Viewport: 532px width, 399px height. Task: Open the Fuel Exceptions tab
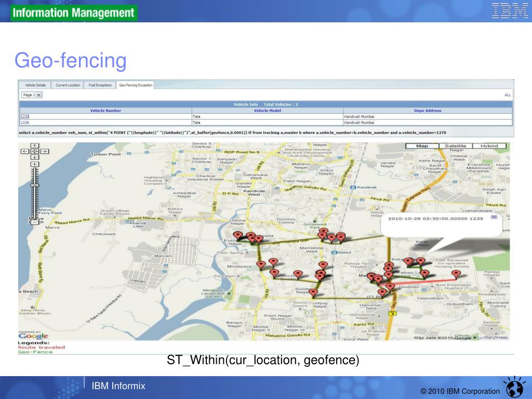coord(100,85)
